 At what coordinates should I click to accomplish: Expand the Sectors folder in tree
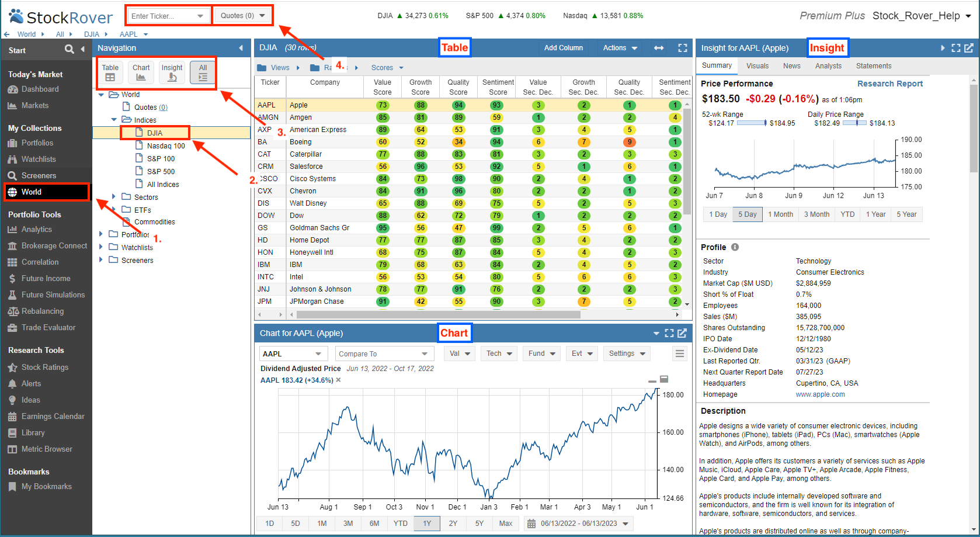[114, 197]
